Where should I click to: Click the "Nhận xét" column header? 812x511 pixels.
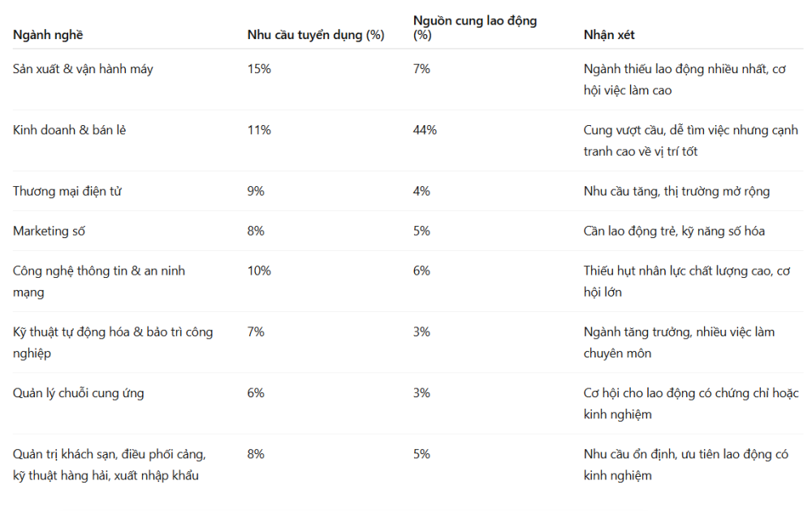coord(609,35)
